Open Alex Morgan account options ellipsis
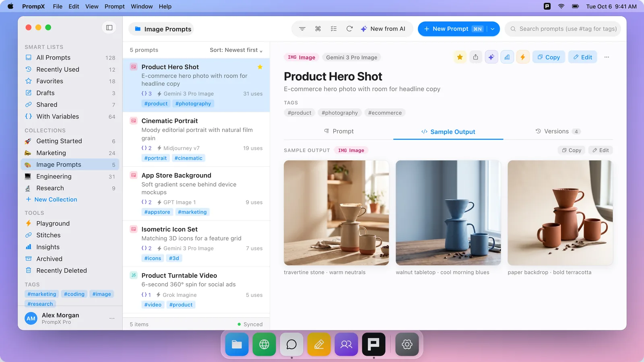 coord(112,319)
